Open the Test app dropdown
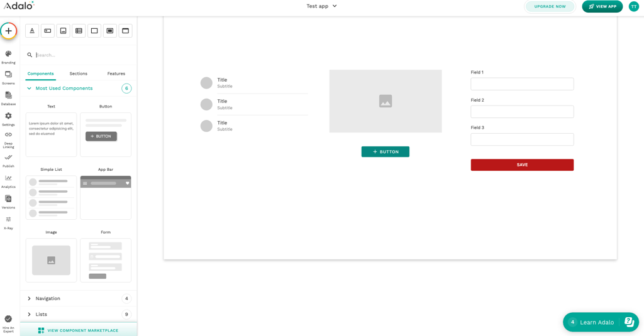This screenshot has width=644, height=336. pyautogui.click(x=321, y=6)
